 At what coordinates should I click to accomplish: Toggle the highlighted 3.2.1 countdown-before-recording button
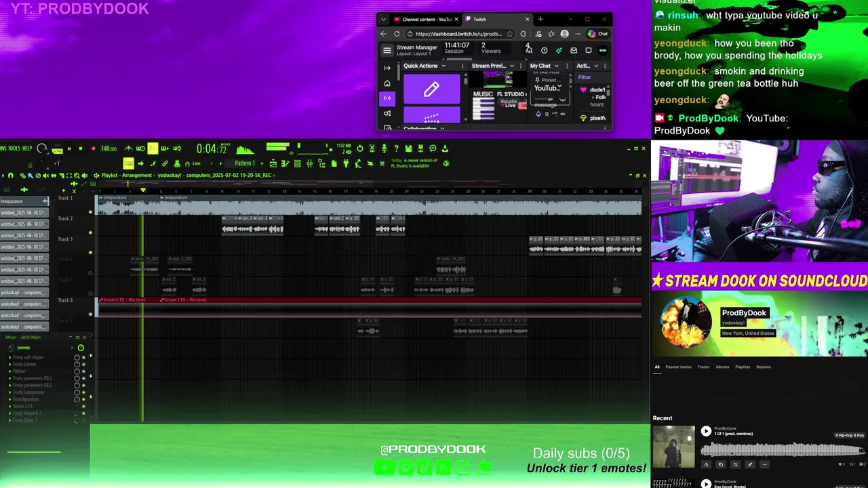coord(153,148)
